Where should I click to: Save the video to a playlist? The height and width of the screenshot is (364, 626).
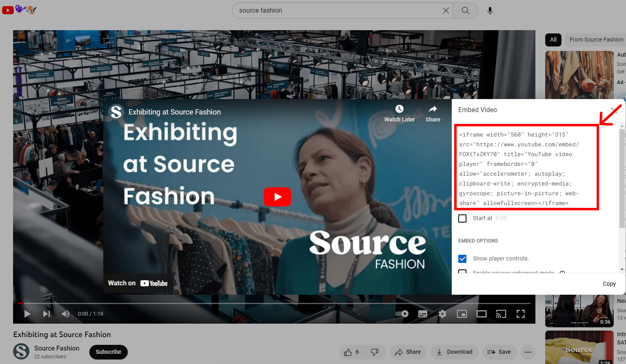tap(499, 352)
